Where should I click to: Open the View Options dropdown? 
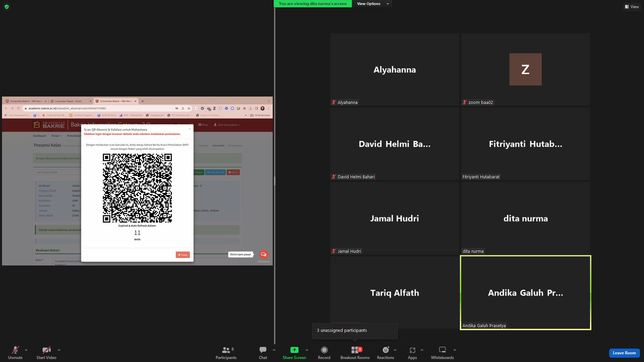pyautogui.click(x=372, y=4)
